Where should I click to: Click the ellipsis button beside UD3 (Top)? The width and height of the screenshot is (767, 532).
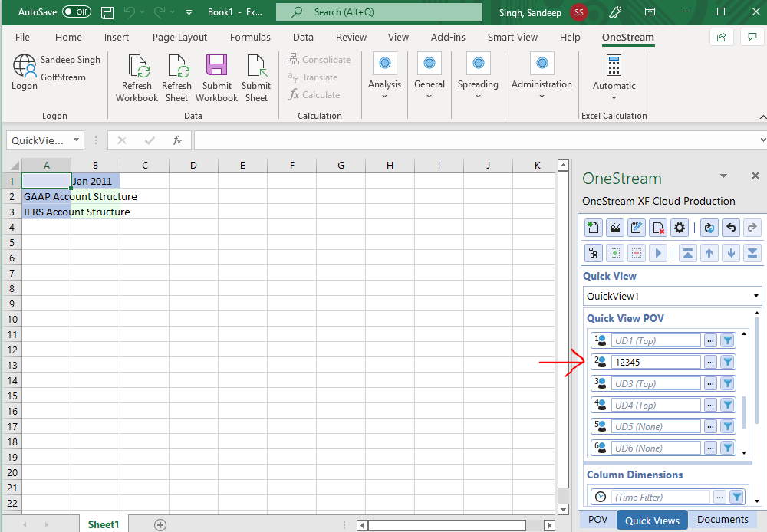711,383
